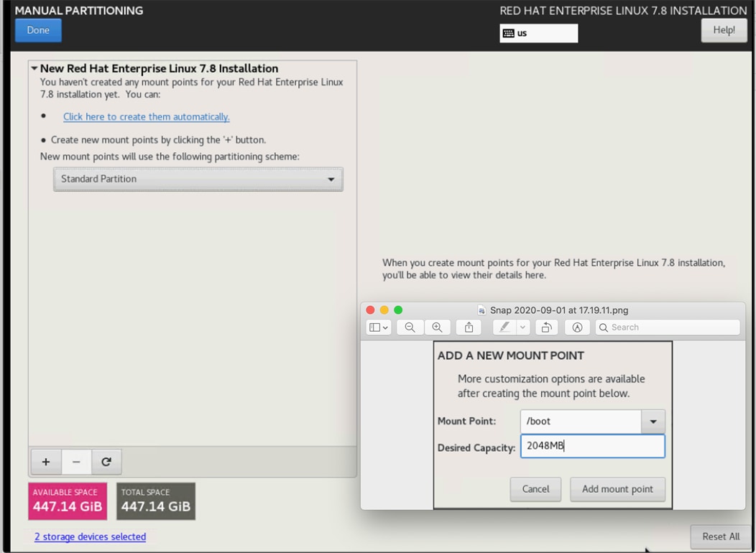Click Add mount point button

click(617, 489)
